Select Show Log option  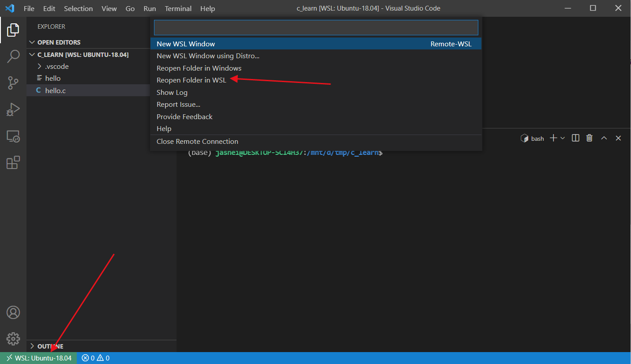pyautogui.click(x=316, y=92)
